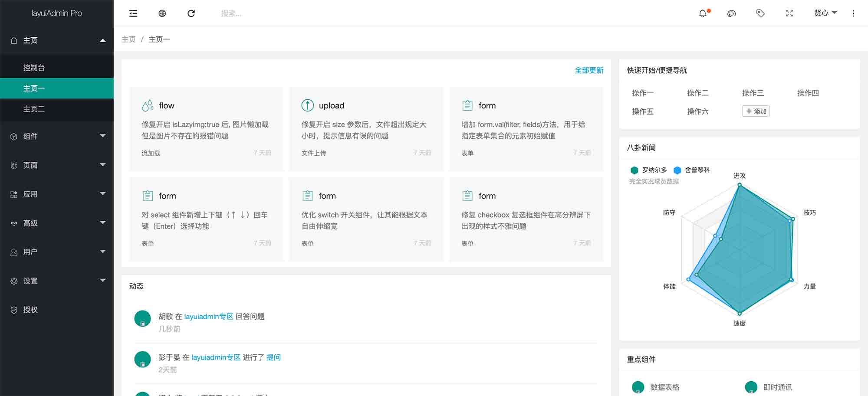Collapse the sidebar with the flexible menu icon

[x=133, y=13]
